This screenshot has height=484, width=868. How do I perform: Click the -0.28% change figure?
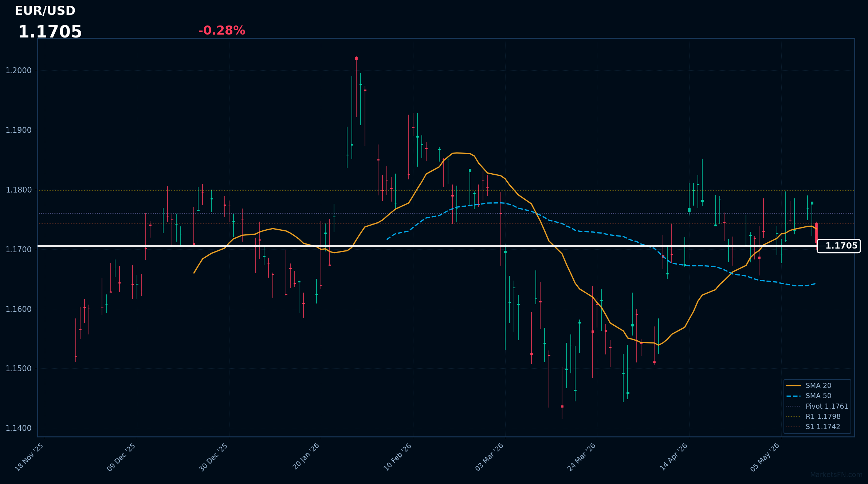221,31
